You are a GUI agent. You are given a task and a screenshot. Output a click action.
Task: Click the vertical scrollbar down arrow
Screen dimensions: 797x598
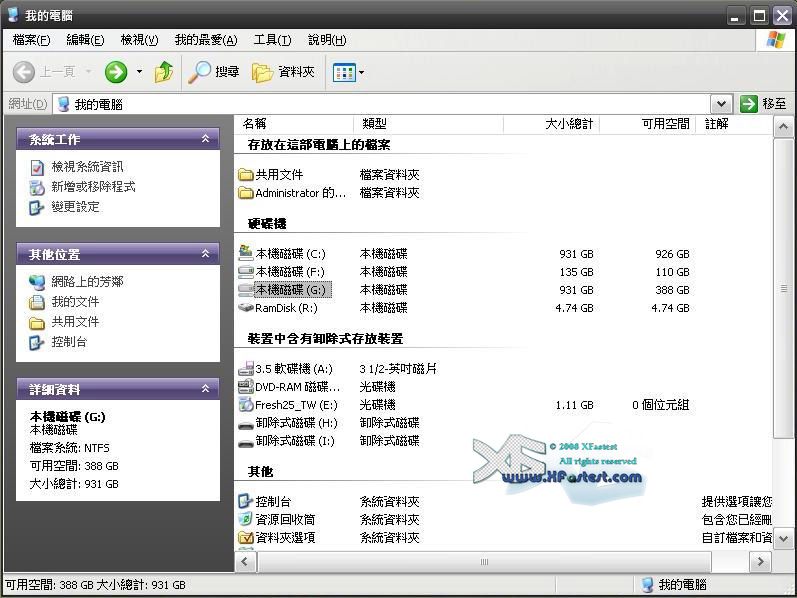click(783, 539)
